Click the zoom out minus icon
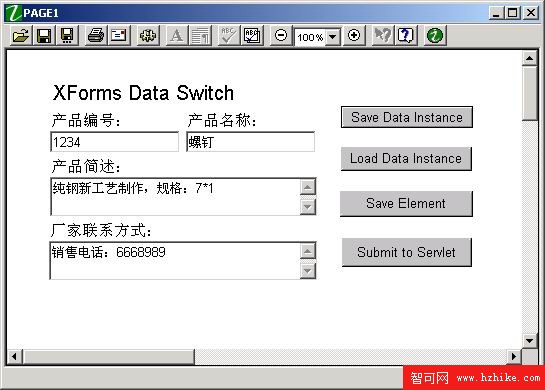The width and height of the screenshot is (545, 390). pyautogui.click(x=281, y=35)
